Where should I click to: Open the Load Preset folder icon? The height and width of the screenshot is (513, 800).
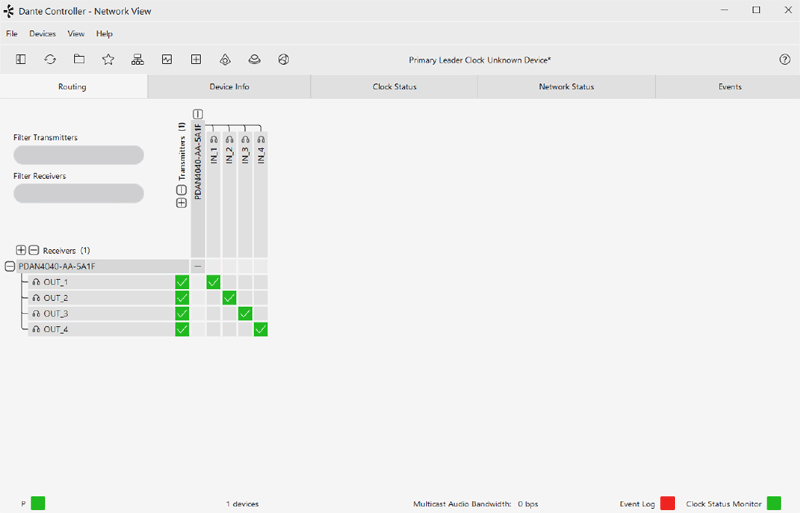coord(79,60)
